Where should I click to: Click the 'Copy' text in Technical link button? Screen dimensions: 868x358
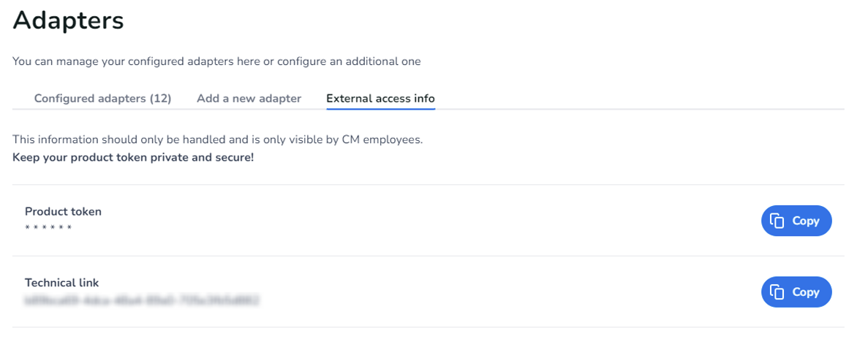[x=806, y=292]
